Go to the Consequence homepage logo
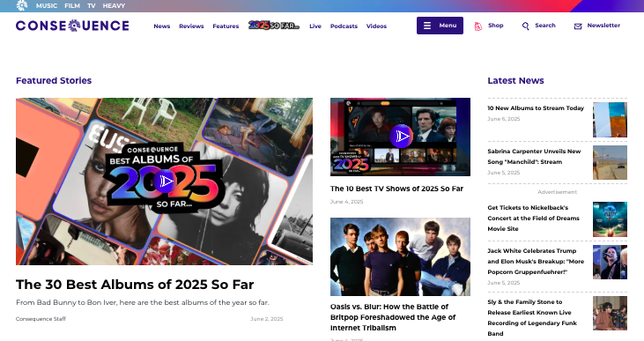 click(x=72, y=26)
